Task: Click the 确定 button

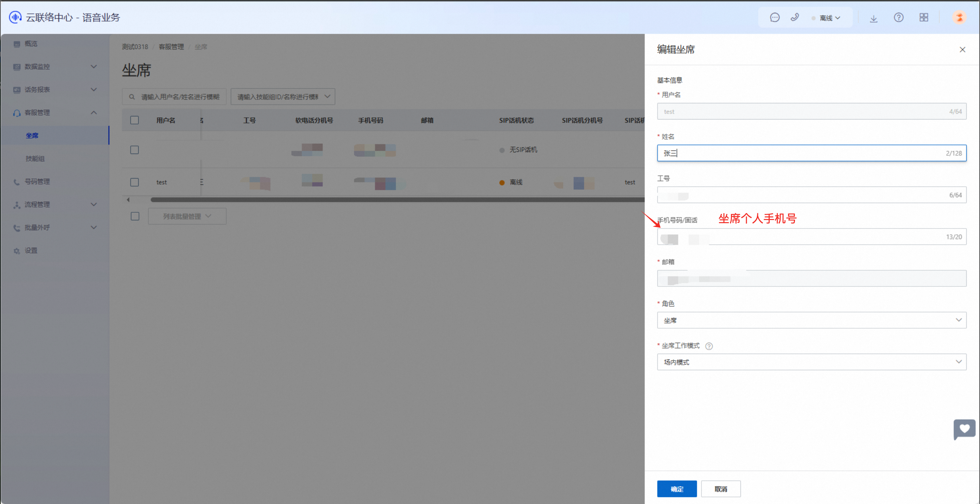Action: click(677, 489)
